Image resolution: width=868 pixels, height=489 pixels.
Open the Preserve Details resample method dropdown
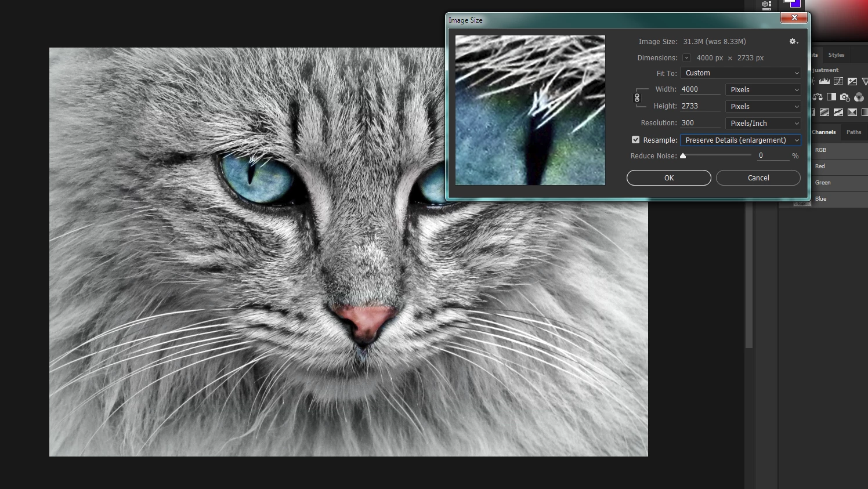tap(740, 140)
